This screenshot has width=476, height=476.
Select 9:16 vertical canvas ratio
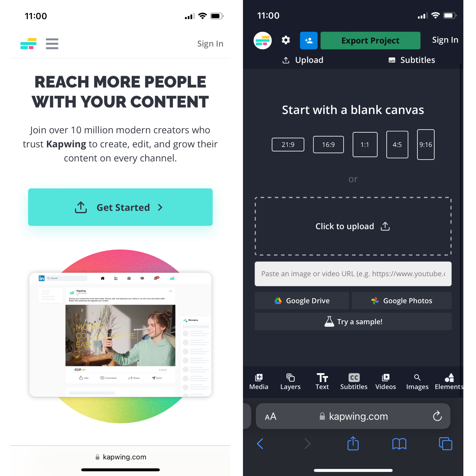[x=425, y=145]
